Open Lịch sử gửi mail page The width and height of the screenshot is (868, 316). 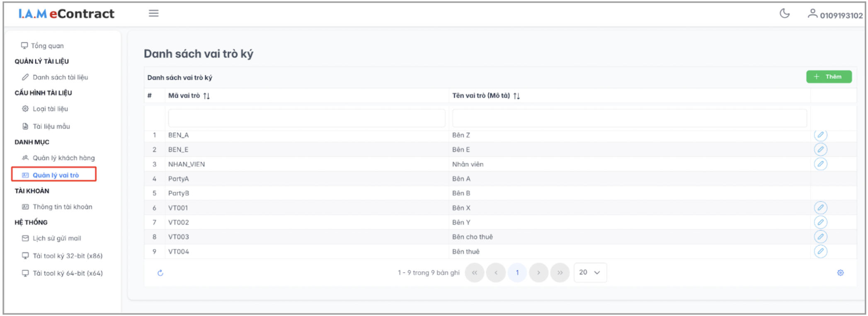[57, 238]
